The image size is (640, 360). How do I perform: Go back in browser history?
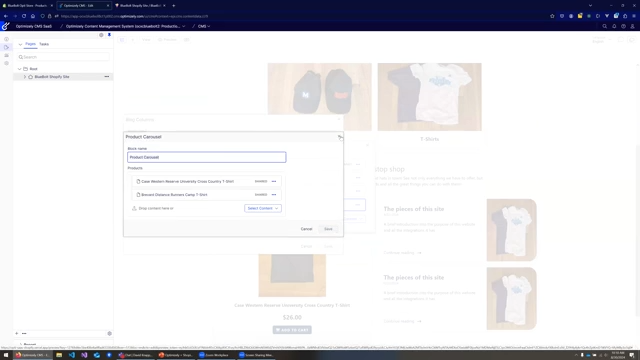coord(6,16)
